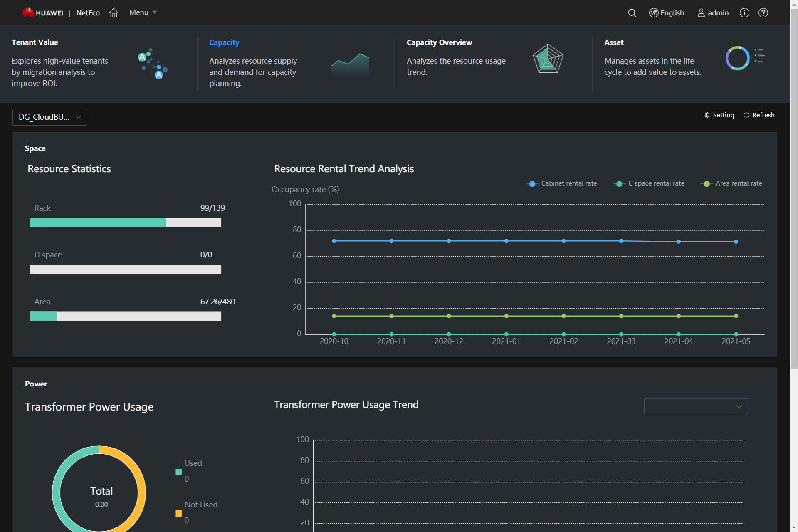The height and width of the screenshot is (532, 798).
Task: Open the DG_CloudBU site selector dropdown
Action: click(49, 117)
